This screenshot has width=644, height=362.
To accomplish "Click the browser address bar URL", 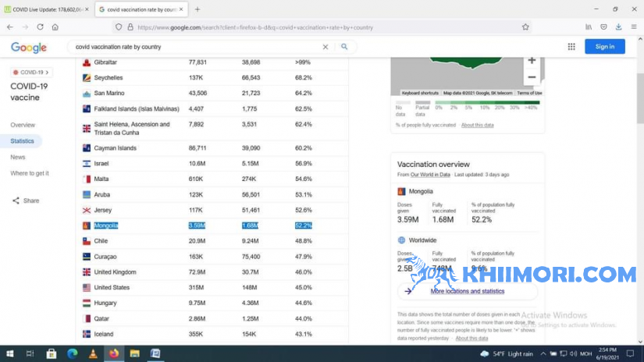I will coord(254,27).
